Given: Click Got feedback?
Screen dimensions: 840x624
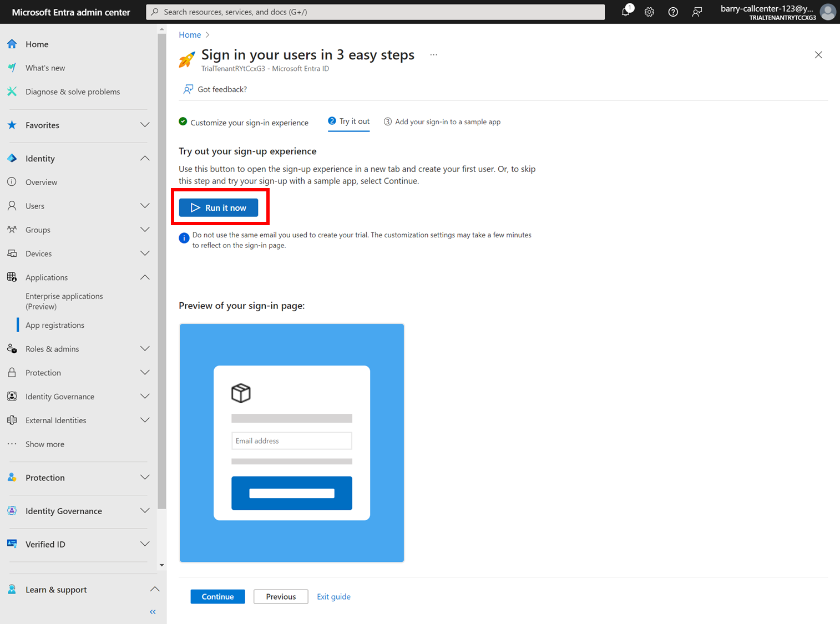Looking at the screenshot, I should click(x=215, y=89).
